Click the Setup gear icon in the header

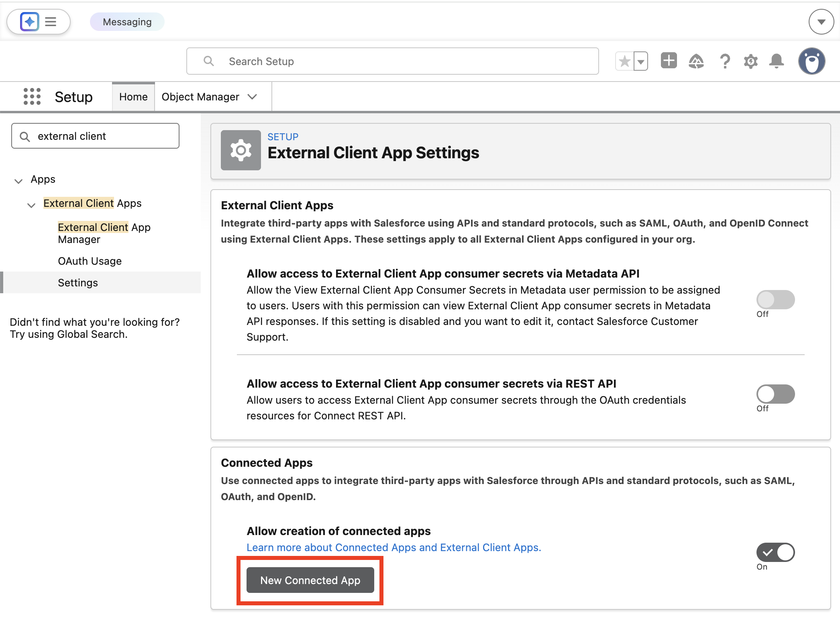[x=750, y=61]
